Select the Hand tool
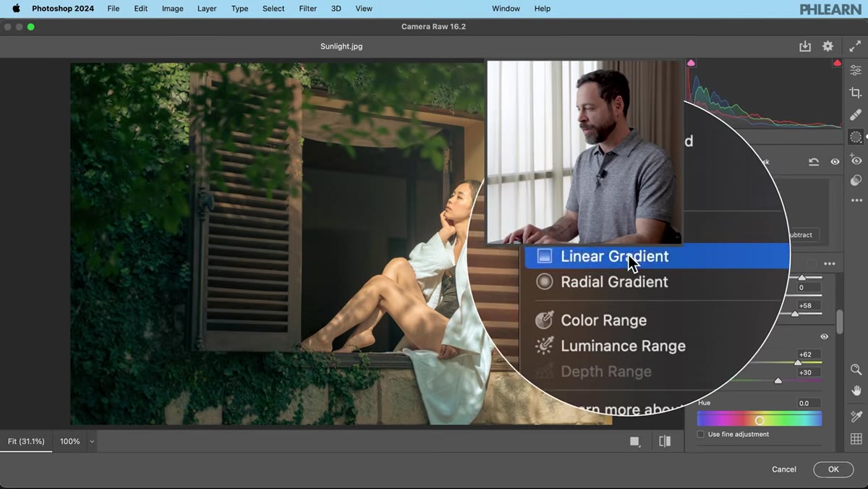 (x=856, y=391)
